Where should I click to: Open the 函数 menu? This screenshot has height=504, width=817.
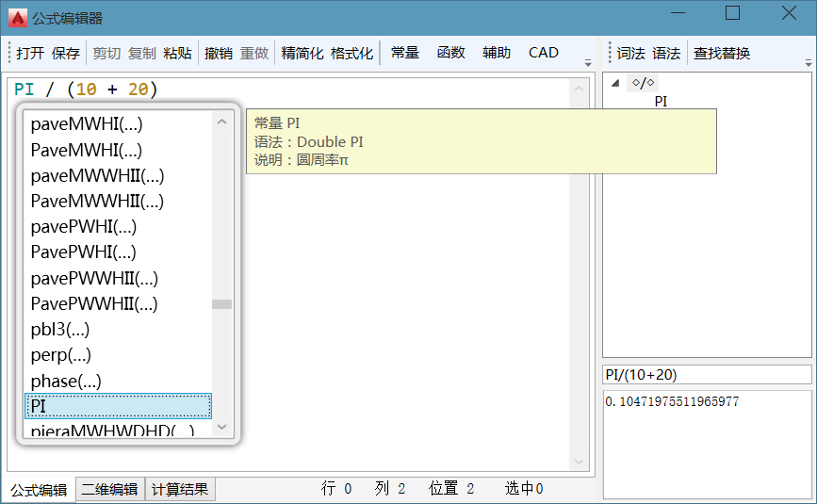(450, 53)
